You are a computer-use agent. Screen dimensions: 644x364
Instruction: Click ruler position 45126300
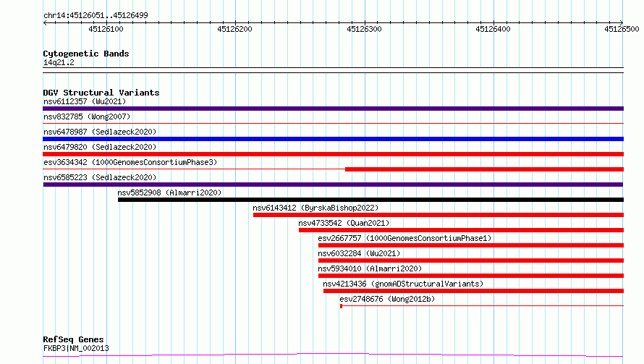(364, 29)
